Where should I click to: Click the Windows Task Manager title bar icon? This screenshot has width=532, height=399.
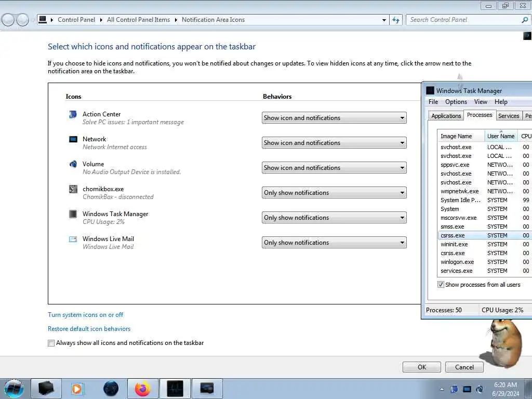[x=430, y=90]
